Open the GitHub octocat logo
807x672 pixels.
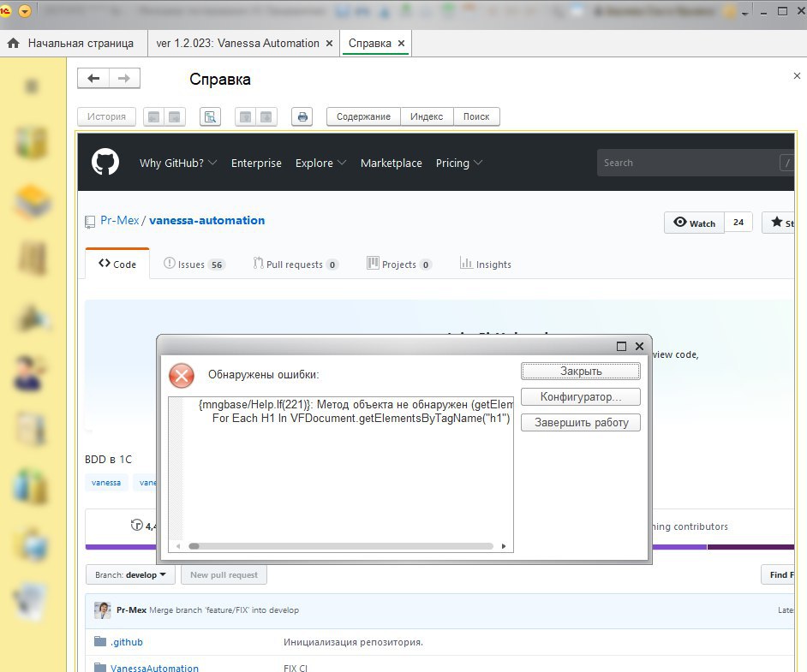click(105, 163)
